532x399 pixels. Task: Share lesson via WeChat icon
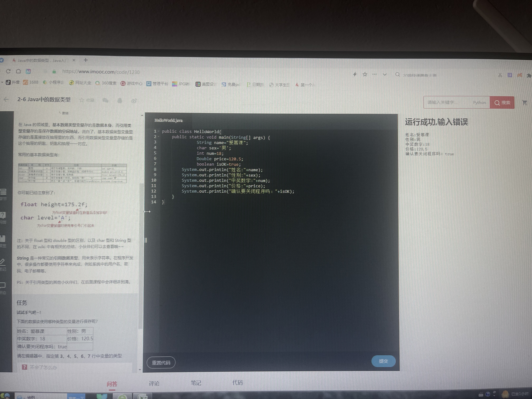pos(105,100)
